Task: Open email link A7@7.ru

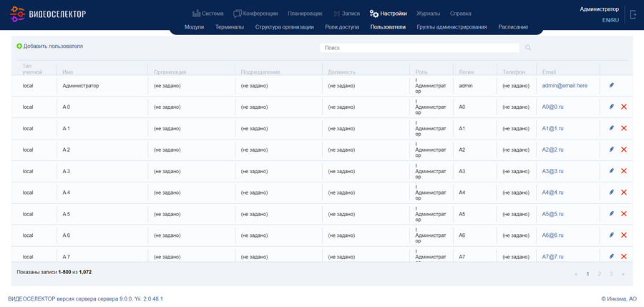Action: pos(553,256)
